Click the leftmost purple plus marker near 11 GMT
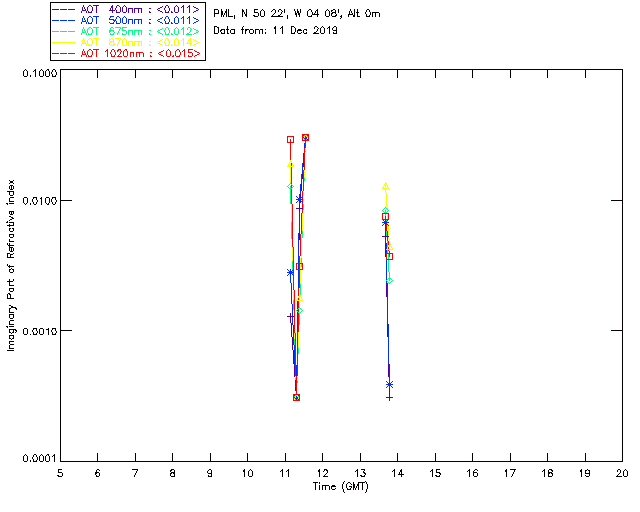Image resolution: width=640 pixels, height=512 pixels. [290, 316]
